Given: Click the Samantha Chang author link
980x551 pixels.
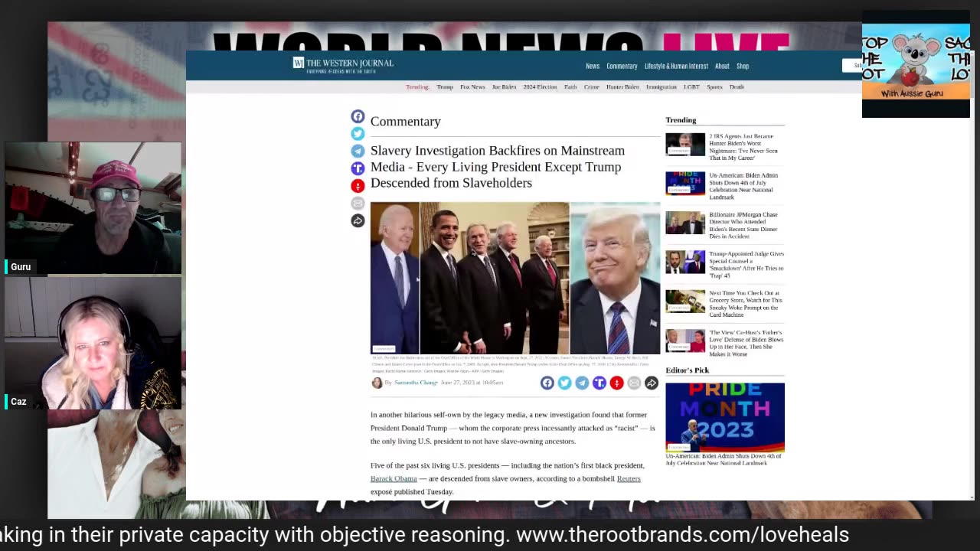Looking at the screenshot, I should pyautogui.click(x=416, y=383).
